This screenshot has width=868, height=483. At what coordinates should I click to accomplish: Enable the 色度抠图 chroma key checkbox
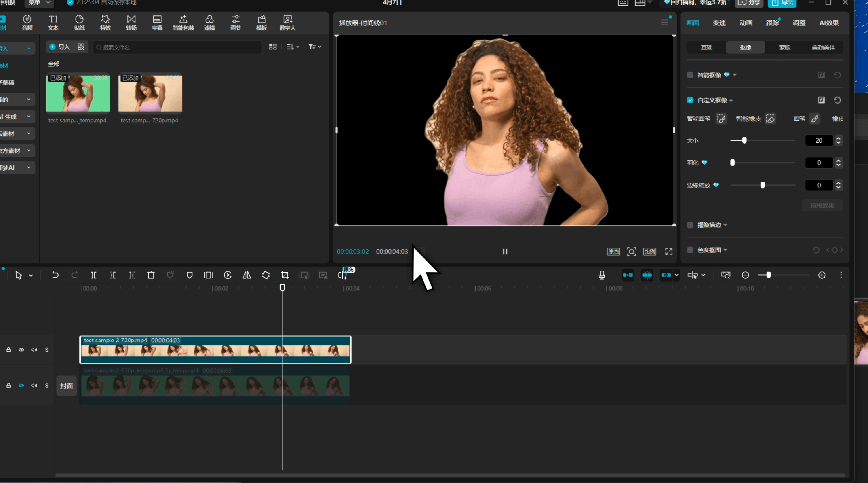(690, 250)
